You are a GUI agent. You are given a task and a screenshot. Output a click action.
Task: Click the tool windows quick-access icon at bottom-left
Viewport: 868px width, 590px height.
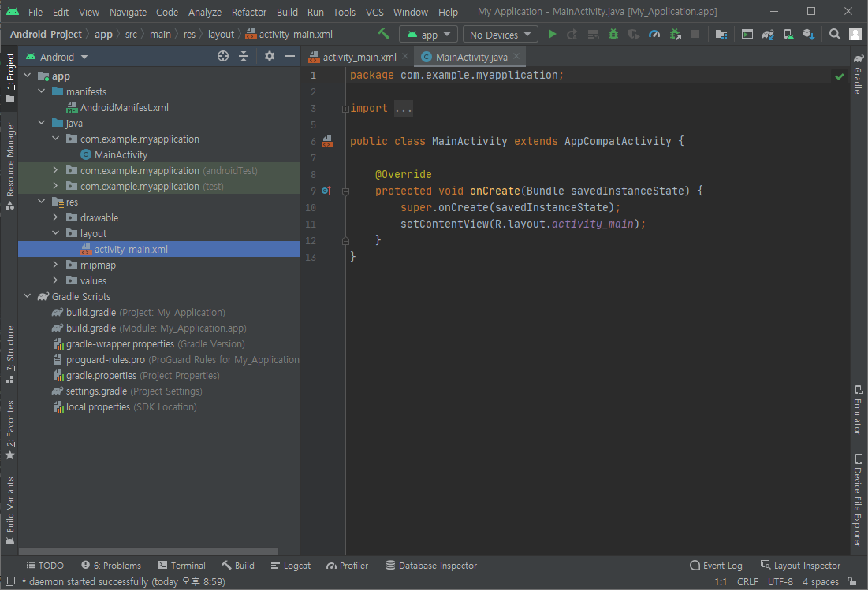tap(9, 581)
